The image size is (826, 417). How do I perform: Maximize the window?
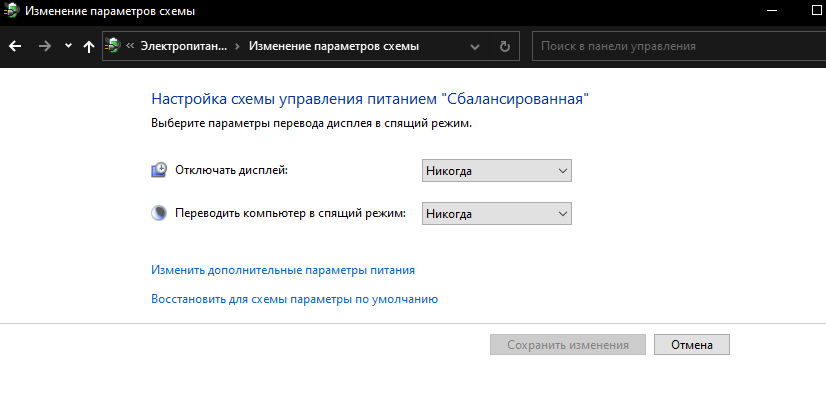click(817, 11)
